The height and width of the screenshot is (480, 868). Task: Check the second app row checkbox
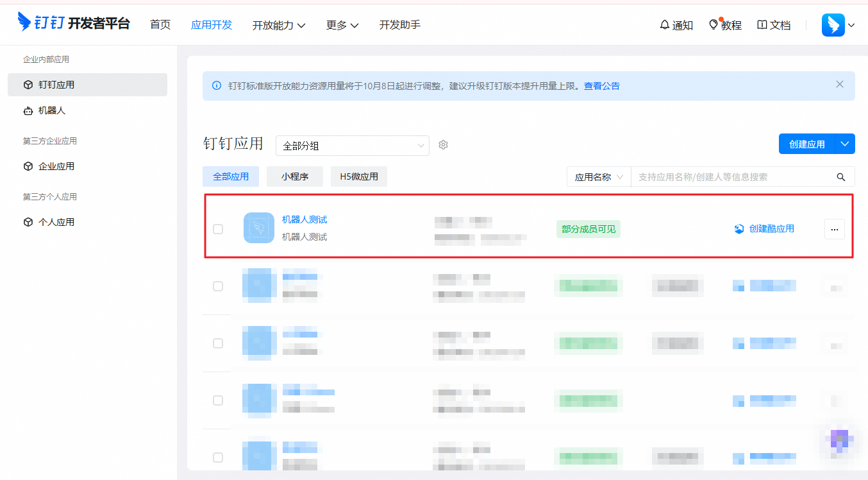(218, 286)
